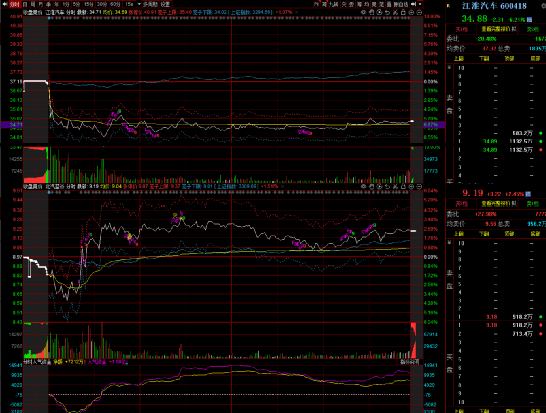546x413 pixels.
Task: Click the 713.4万 volume in lower order book
Action: 522,334
